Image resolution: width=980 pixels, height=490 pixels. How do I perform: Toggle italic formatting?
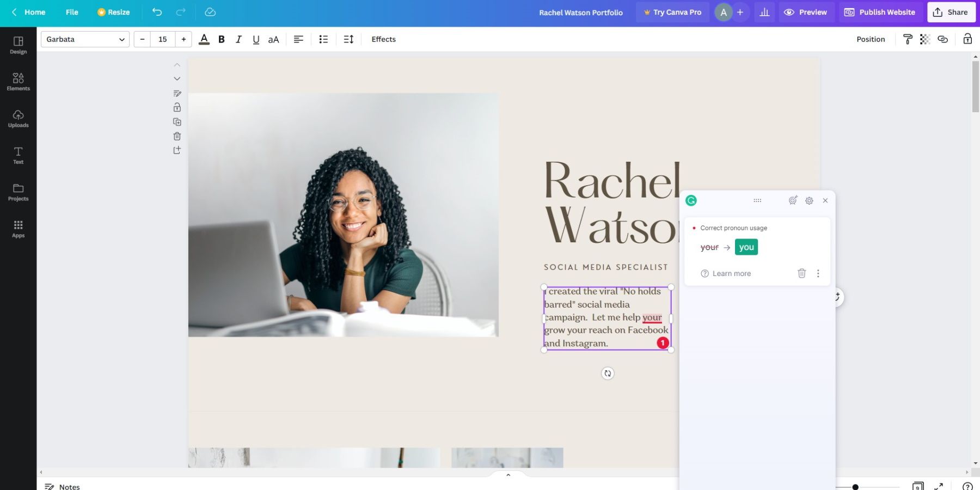pyautogui.click(x=238, y=39)
